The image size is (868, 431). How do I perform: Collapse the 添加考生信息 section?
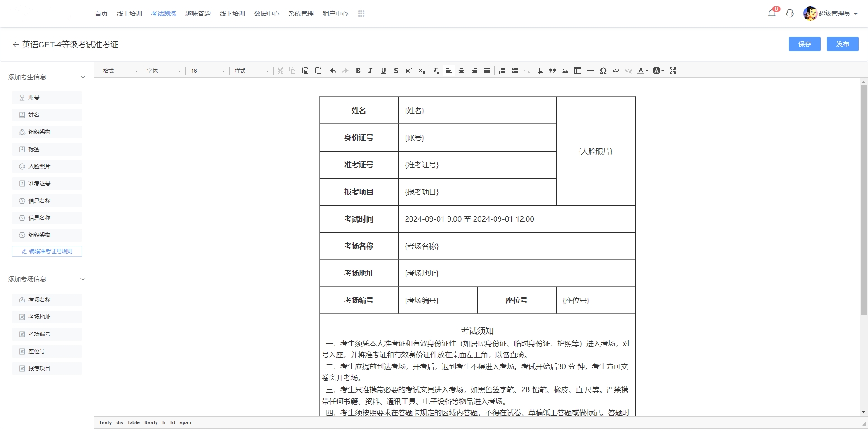coord(83,77)
